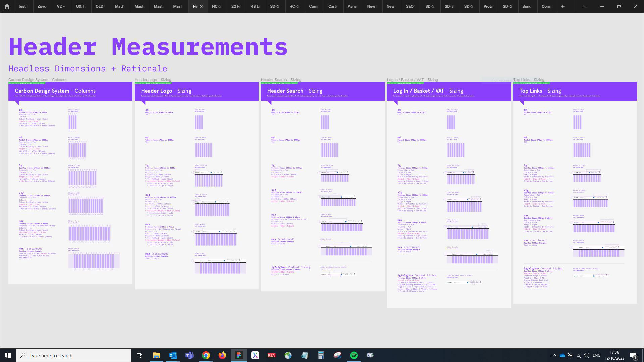The width and height of the screenshot is (644, 362).
Task: Click the ENG language indicator
Action: click(596, 355)
